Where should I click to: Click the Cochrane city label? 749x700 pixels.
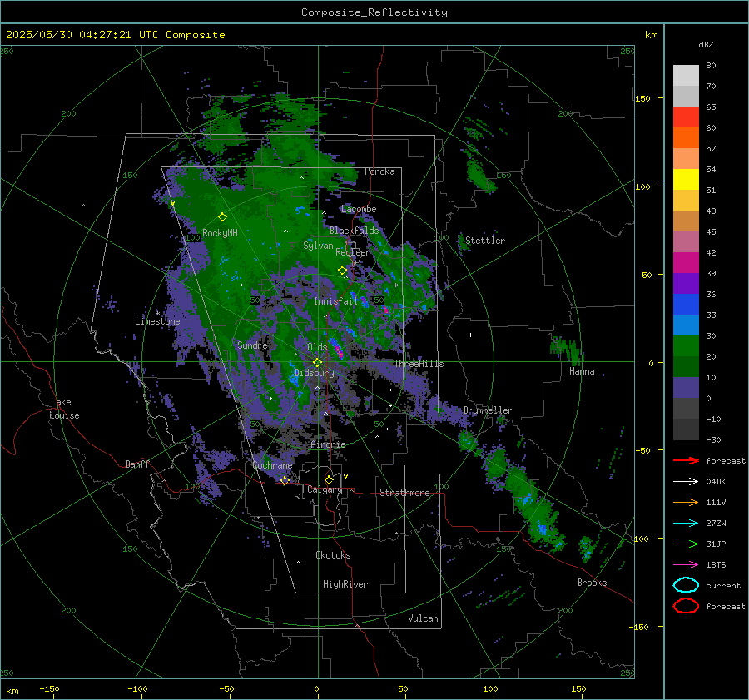click(x=272, y=465)
